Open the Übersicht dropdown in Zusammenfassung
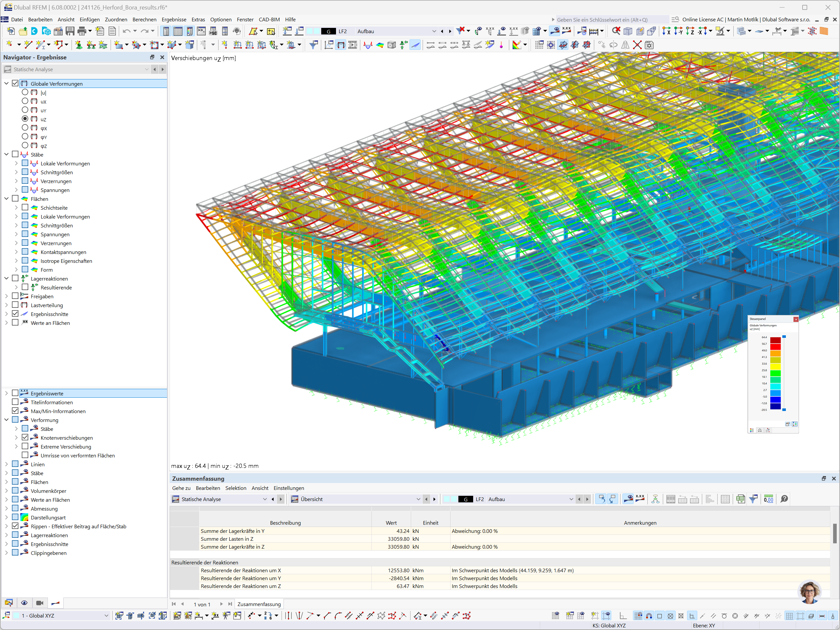The image size is (840, 630). (x=418, y=499)
